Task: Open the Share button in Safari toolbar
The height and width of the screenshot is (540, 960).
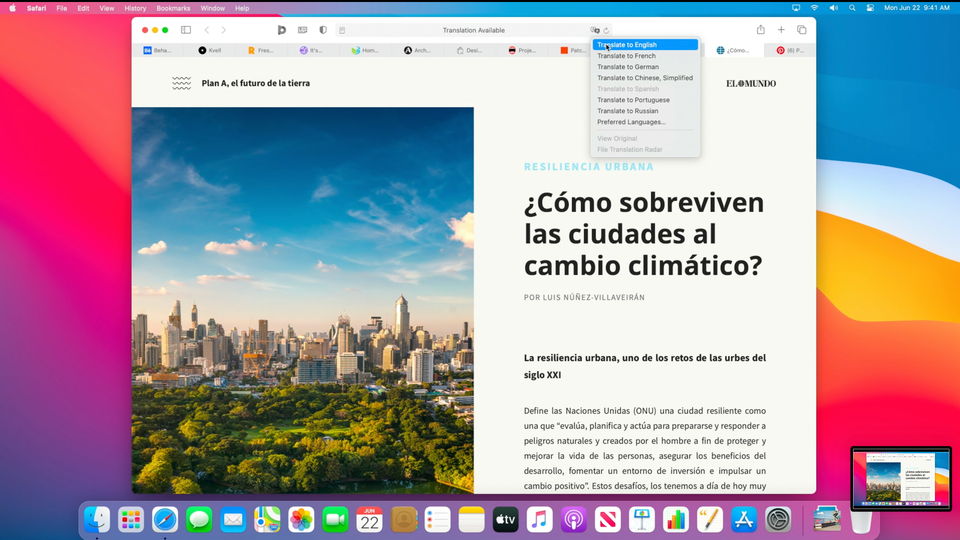Action: [x=760, y=29]
